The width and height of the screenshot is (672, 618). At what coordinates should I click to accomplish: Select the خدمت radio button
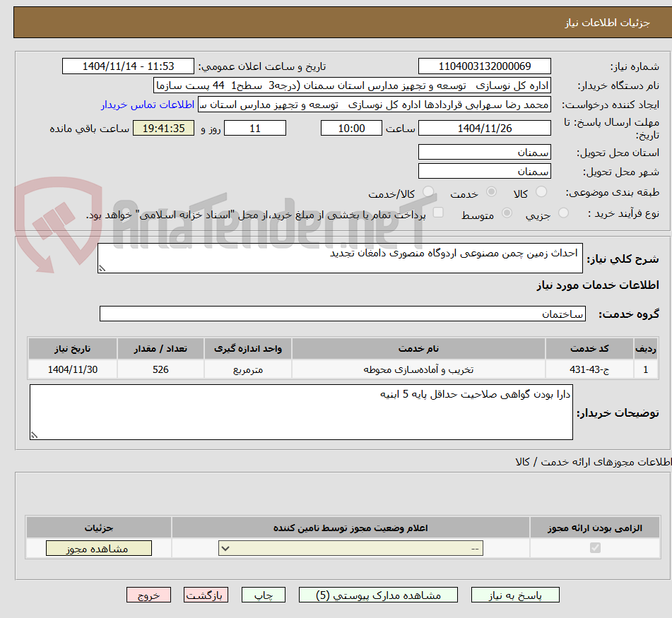tap(491, 192)
